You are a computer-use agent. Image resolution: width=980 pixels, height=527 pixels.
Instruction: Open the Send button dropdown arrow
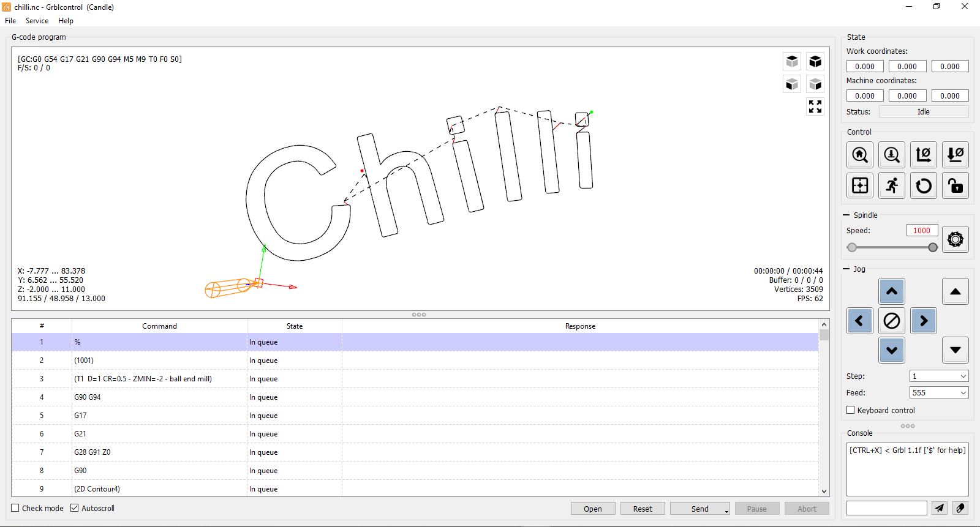pos(726,510)
